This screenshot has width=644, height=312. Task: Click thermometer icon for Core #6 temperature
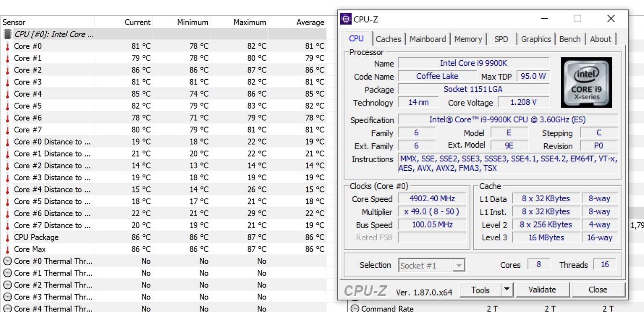coord(8,118)
